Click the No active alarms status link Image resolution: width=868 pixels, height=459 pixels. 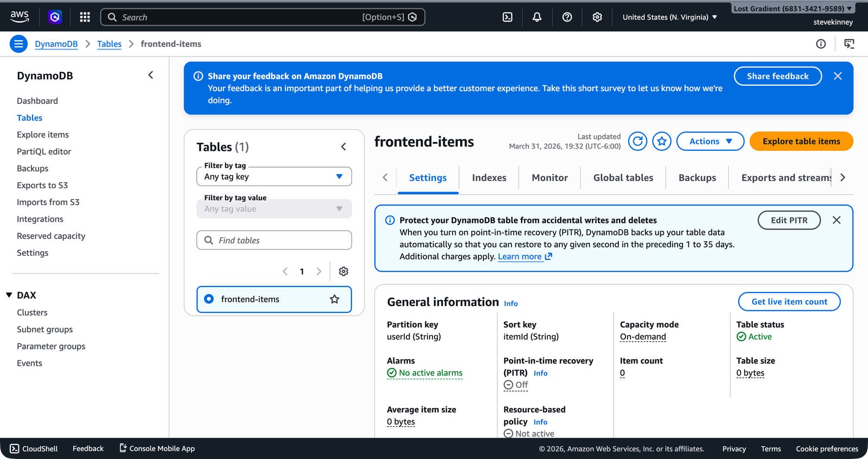pos(425,373)
